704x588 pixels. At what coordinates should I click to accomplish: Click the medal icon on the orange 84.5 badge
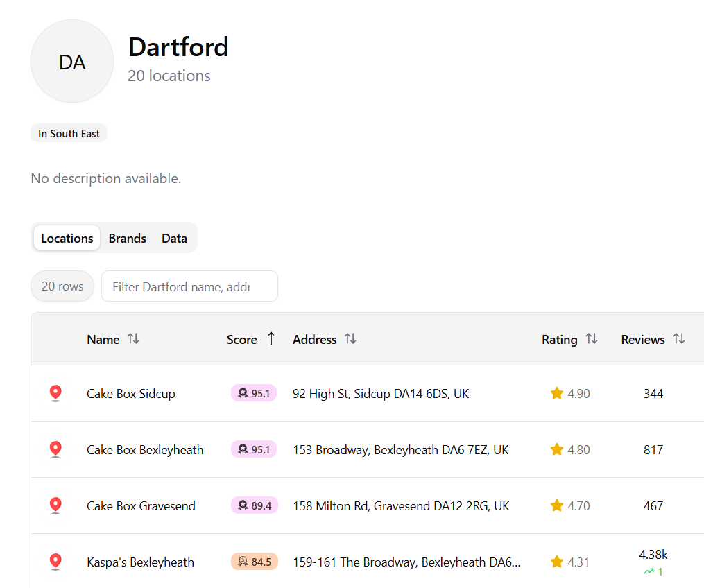point(243,561)
